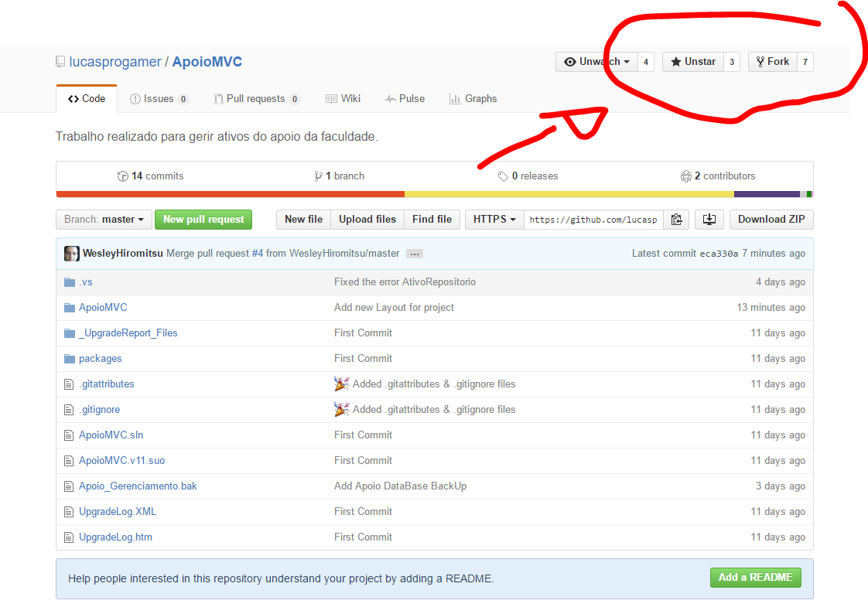
Task: Click the Upload files button
Action: tap(367, 220)
